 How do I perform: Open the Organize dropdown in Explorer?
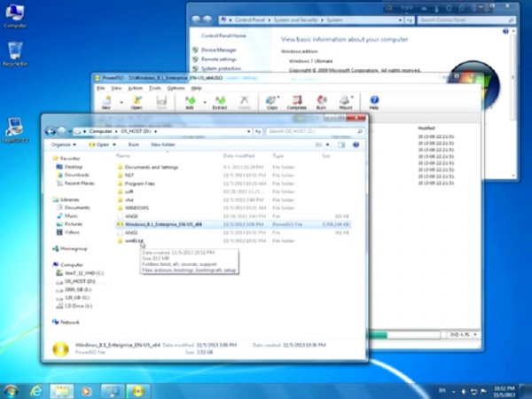(x=64, y=145)
